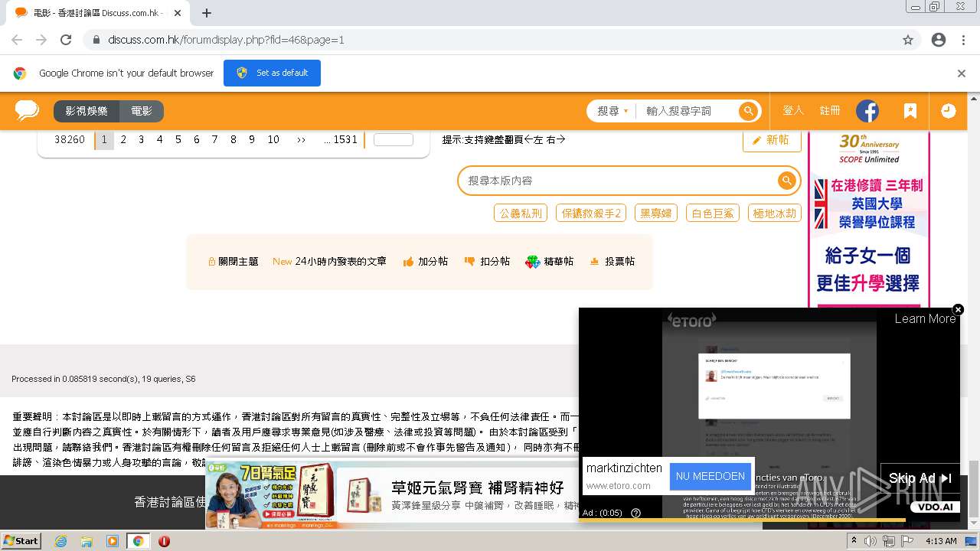Select the 影視娛樂 breadcrumb tab
Viewport: 980px width, 551px height.
coord(87,112)
